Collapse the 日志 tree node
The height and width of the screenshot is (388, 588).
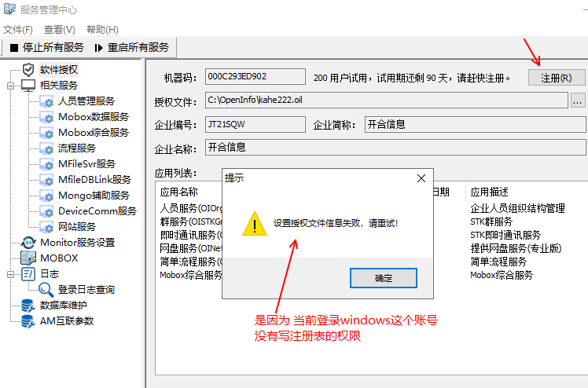coord(11,273)
